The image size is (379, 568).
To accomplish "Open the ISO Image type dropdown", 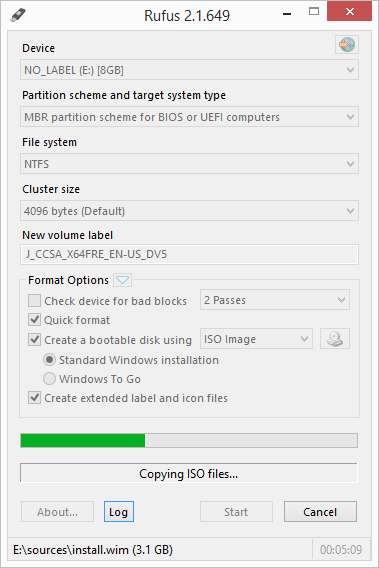I will click(256, 339).
